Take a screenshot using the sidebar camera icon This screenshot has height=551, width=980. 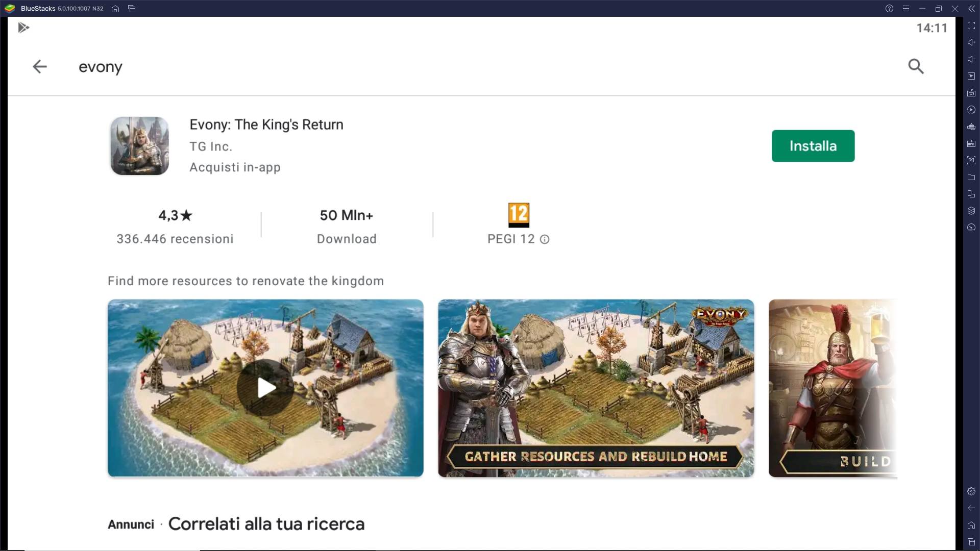point(971,160)
